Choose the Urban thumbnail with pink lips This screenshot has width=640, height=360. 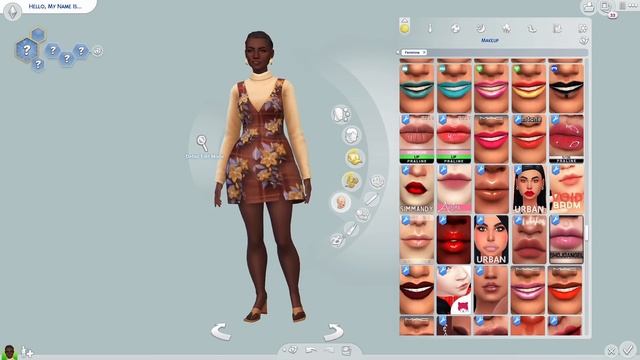pyautogui.click(x=491, y=240)
